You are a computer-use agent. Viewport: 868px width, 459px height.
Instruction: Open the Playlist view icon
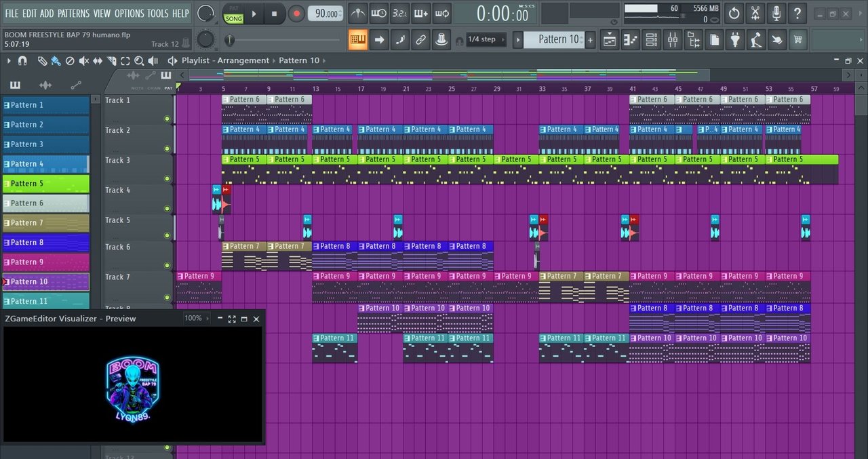coord(610,40)
